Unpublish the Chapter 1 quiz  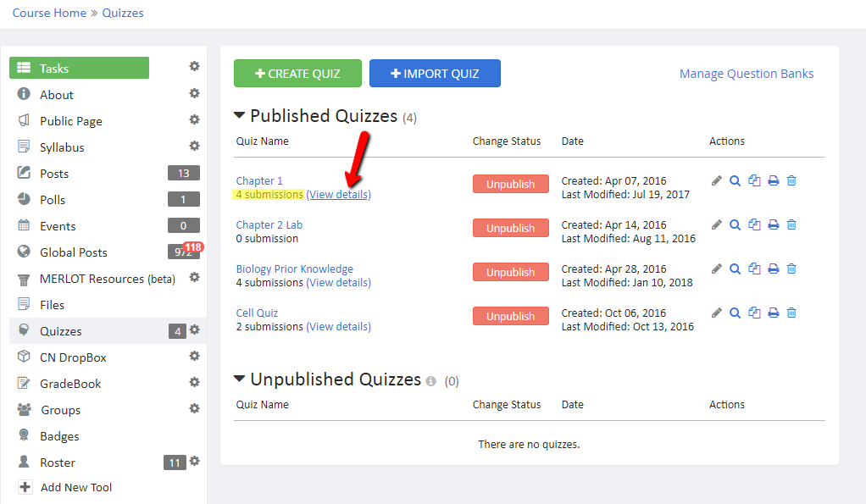pyautogui.click(x=511, y=184)
